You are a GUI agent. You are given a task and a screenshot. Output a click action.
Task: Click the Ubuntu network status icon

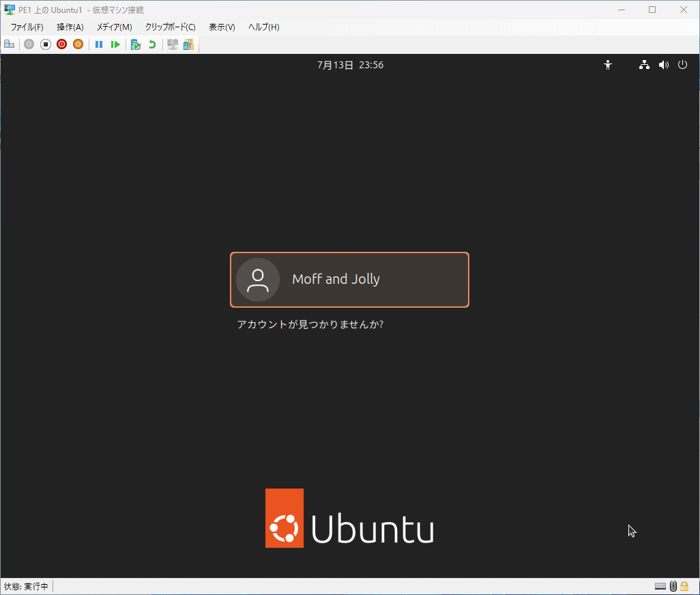tap(644, 66)
